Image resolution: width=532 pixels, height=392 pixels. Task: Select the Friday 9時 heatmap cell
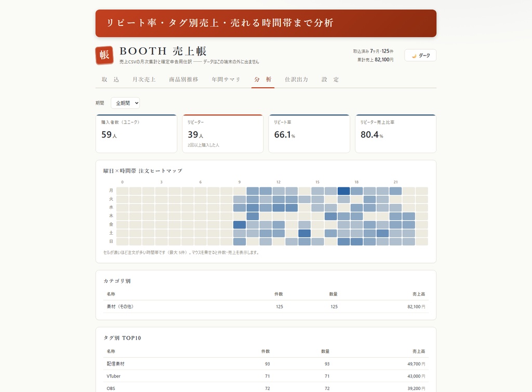(x=240, y=224)
